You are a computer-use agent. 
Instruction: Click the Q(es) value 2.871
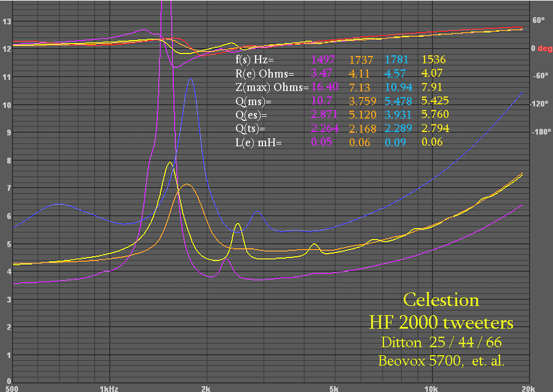tap(324, 114)
